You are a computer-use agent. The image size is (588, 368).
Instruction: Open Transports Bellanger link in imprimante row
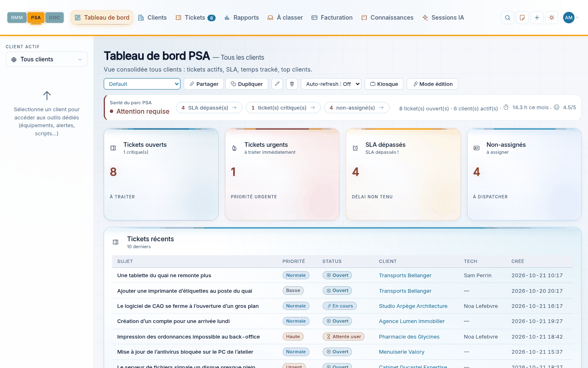coord(405,291)
